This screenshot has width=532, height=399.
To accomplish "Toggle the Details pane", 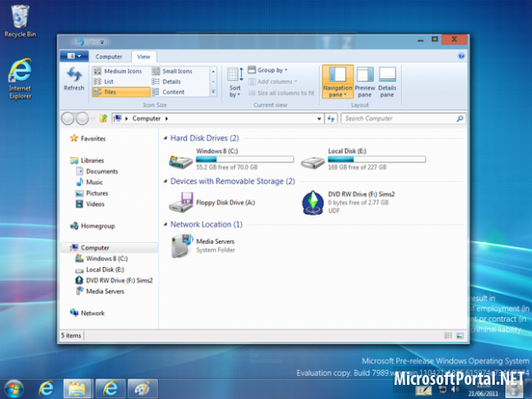I will (387, 82).
